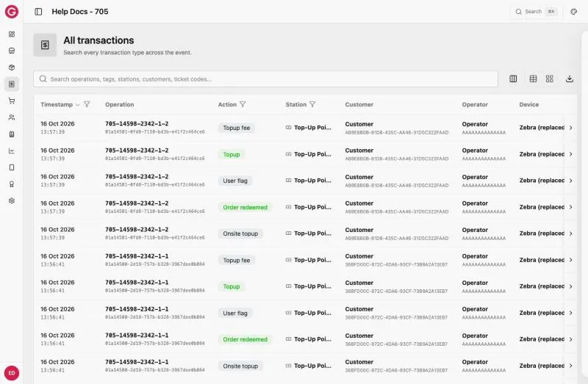Select the transactions icon in sidebar
Viewport: 588px width, 384px height.
click(x=12, y=84)
